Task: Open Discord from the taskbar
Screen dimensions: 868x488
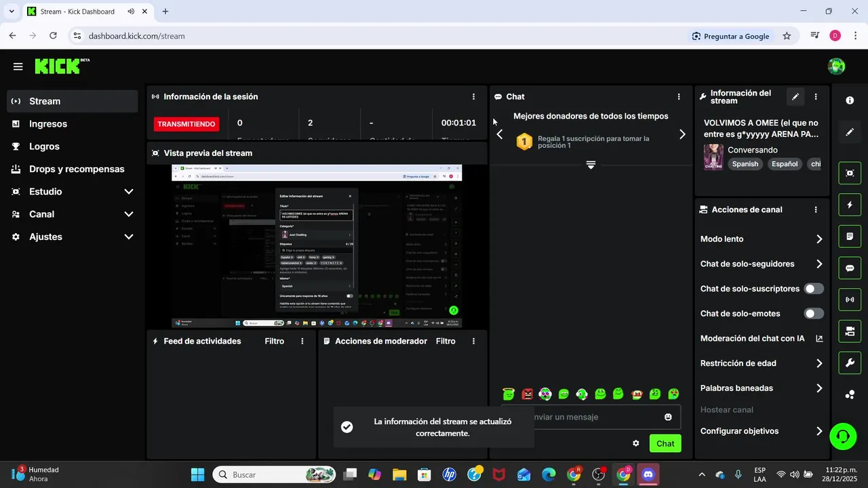Action: (648, 474)
